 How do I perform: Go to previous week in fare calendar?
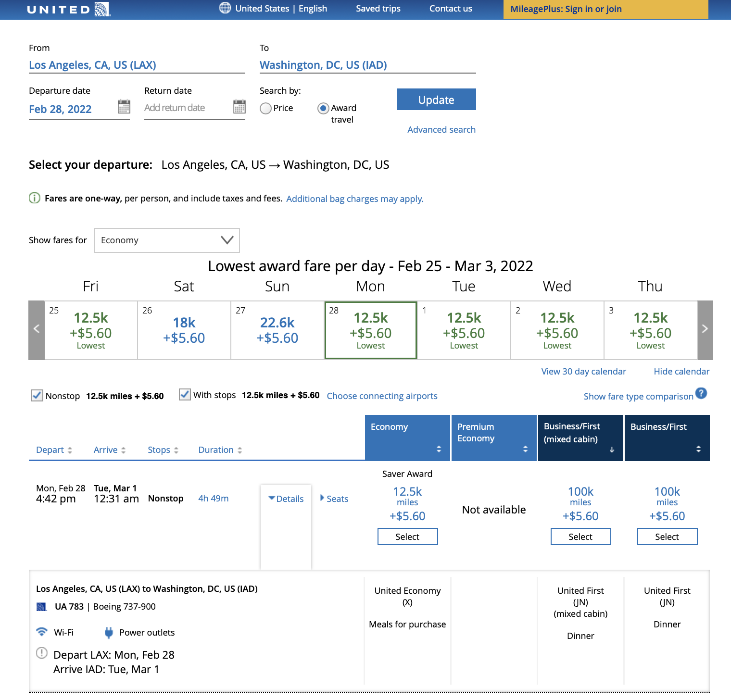(37, 330)
